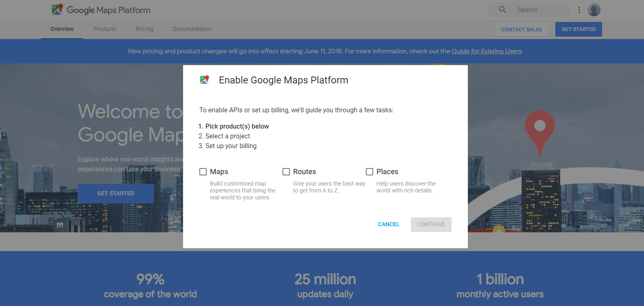Viewport: 644px width, 306px height.
Task: Click the large red map pin graphic
Action: tap(539, 133)
